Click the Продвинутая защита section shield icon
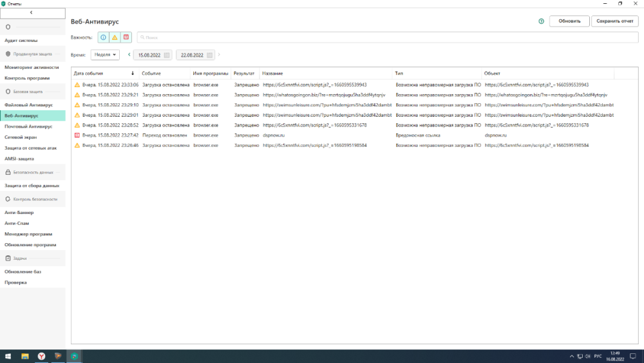 (8, 54)
